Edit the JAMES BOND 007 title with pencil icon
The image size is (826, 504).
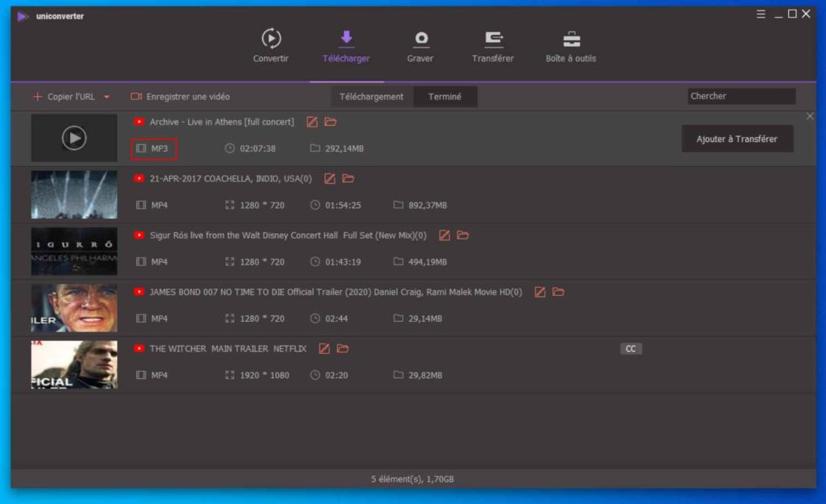[x=540, y=292]
